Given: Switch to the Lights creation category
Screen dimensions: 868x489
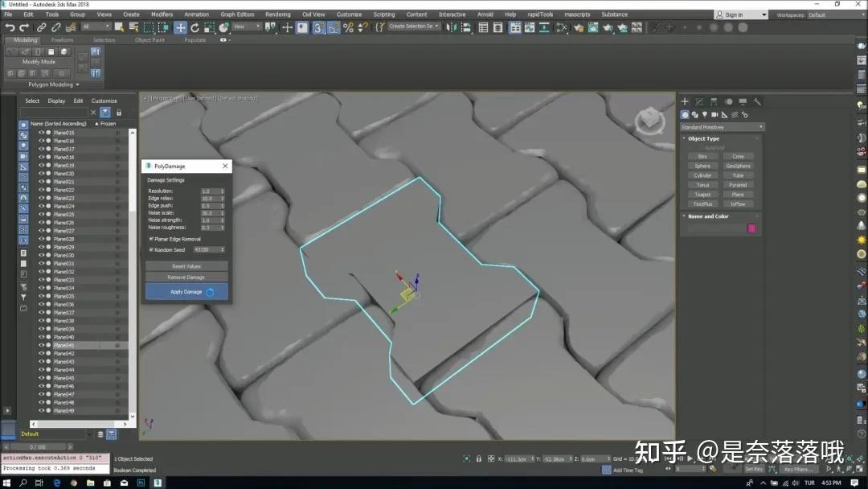Looking at the screenshot, I should tap(705, 115).
